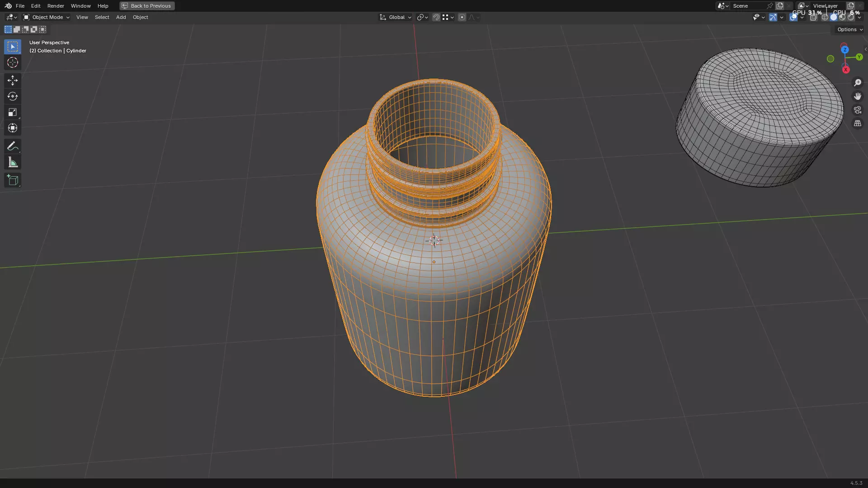Click the new ViewLayer copy icon
Viewport: 868px width, 488px height.
click(851, 6)
